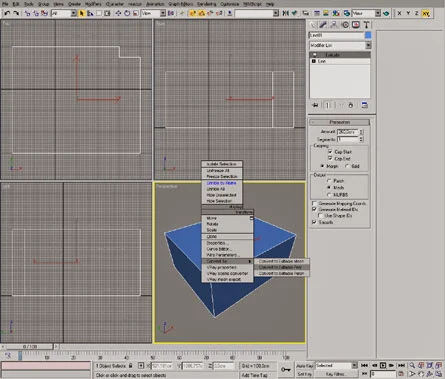
Task: Restrict to Z axis button
Action: tap(416, 13)
